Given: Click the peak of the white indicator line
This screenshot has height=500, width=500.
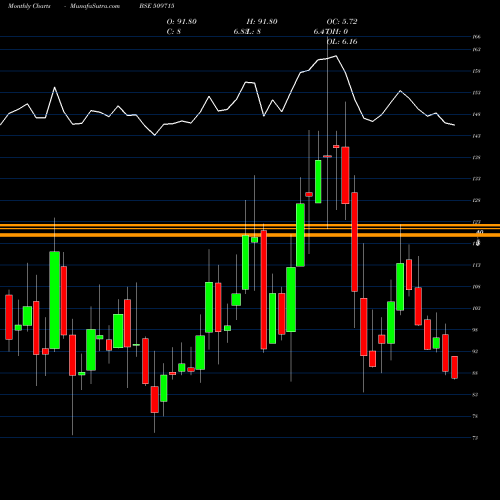Looking at the screenshot, I should click(x=336, y=56).
